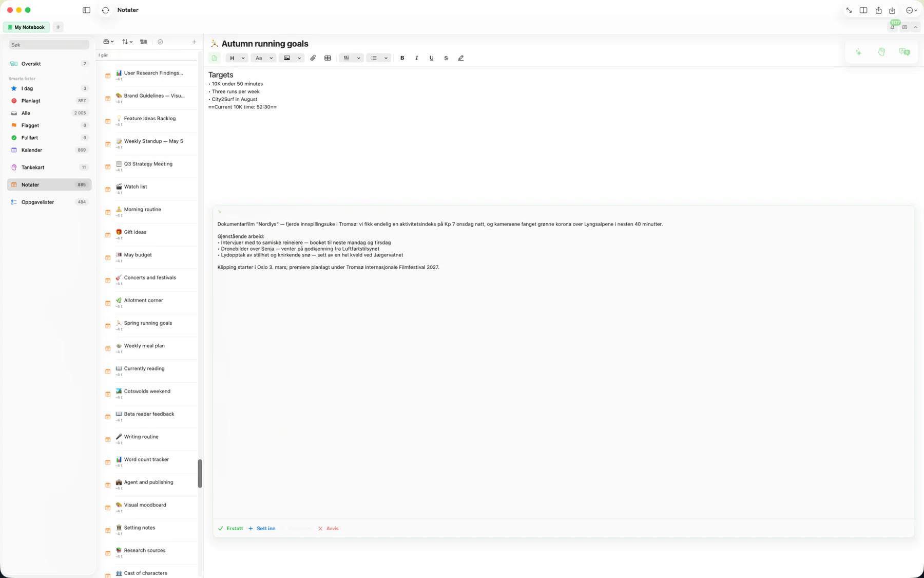The height and width of the screenshot is (578, 924).
Task: Add new notebook tab with plus
Action: click(58, 27)
